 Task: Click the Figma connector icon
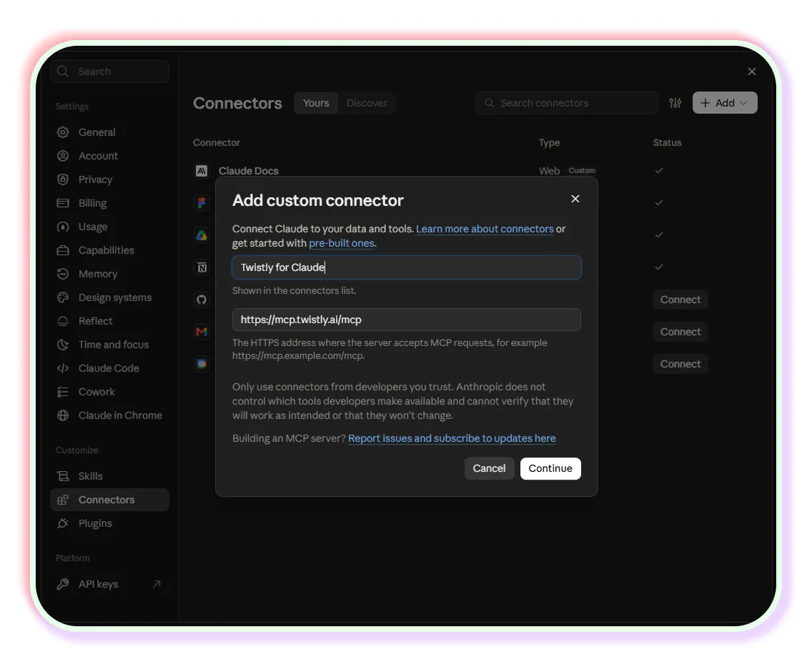tap(202, 202)
